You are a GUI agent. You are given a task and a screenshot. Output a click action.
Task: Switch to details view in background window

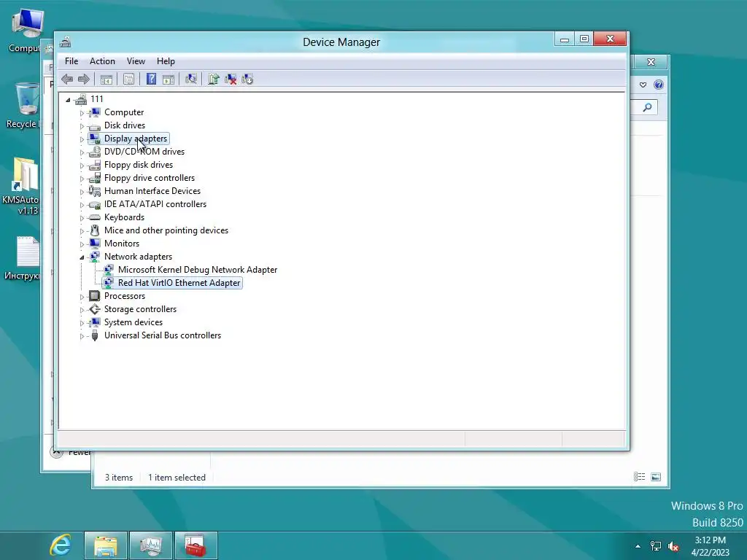tap(639, 477)
